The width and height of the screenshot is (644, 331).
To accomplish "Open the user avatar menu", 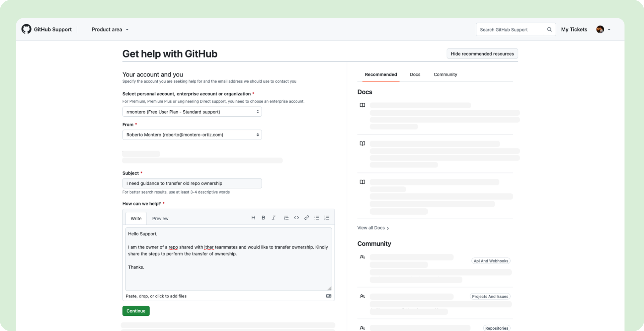I will [x=600, y=30].
